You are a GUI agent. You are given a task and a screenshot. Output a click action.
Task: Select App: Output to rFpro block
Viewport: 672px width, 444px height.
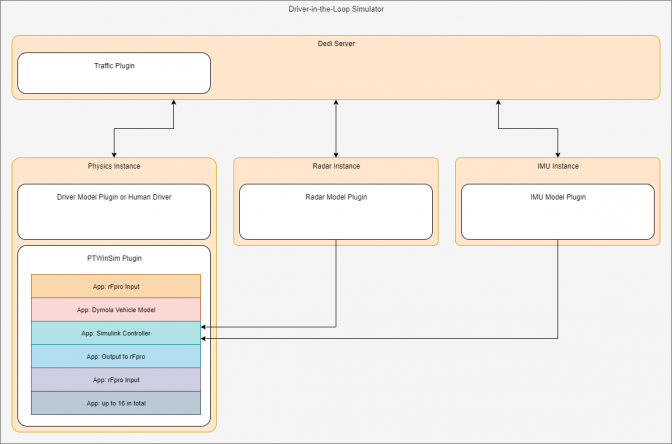(116, 356)
